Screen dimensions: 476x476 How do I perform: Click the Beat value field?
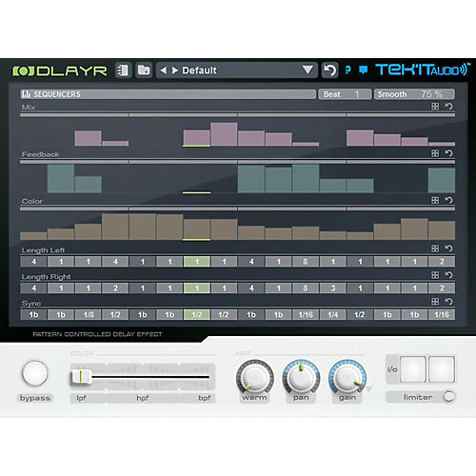(345, 94)
